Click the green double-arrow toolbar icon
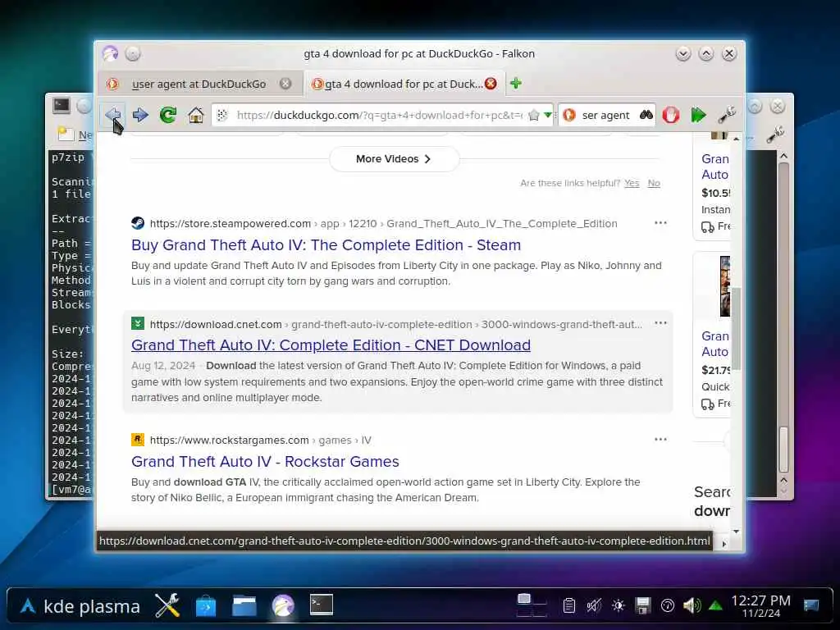The width and height of the screenshot is (840, 630). click(699, 115)
